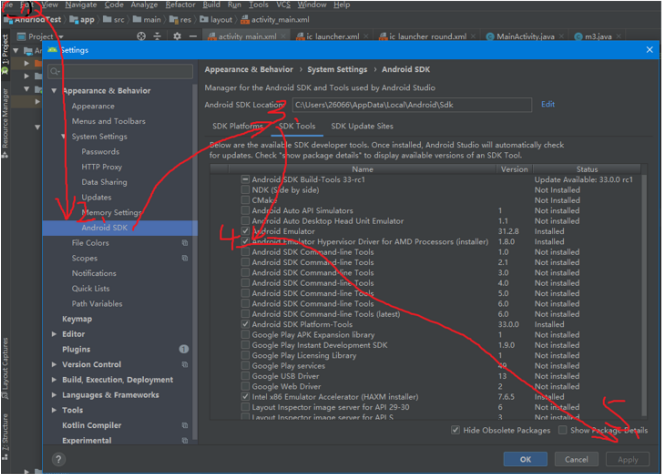Select Memory Settings in the tree
This screenshot has height=474, width=662.
(x=111, y=212)
